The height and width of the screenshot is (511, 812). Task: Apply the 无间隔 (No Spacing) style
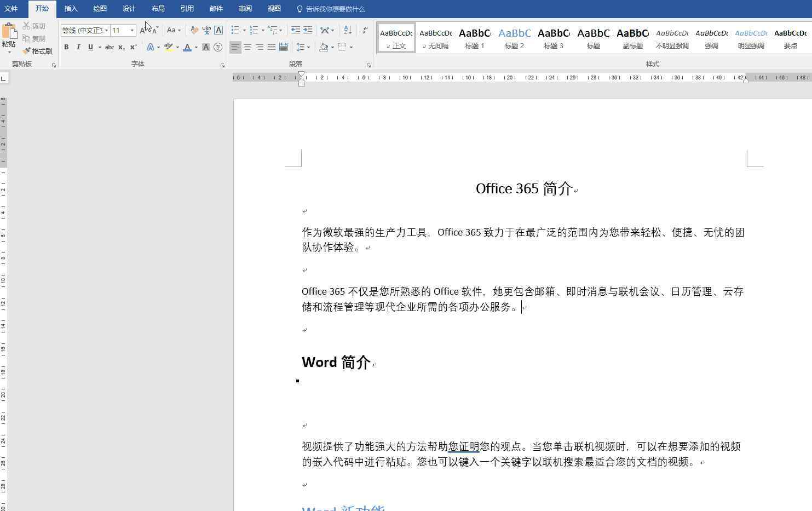pyautogui.click(x=436, y=38)
